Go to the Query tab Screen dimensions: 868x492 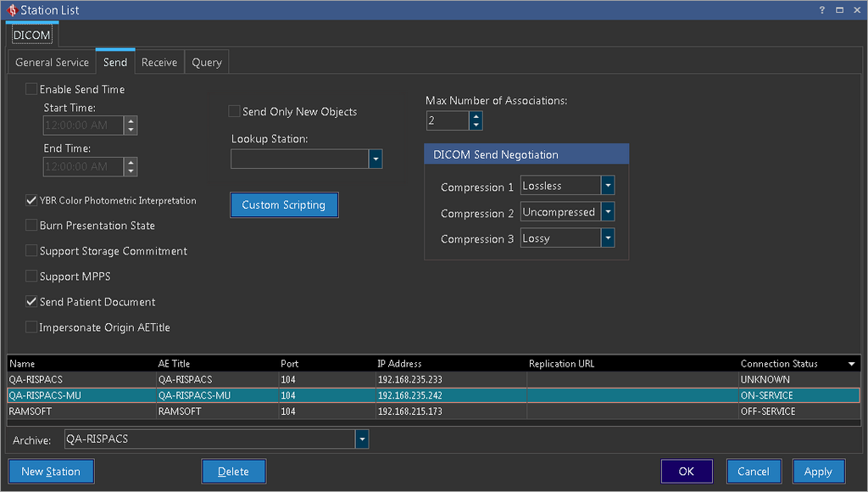tap(207, 62)
